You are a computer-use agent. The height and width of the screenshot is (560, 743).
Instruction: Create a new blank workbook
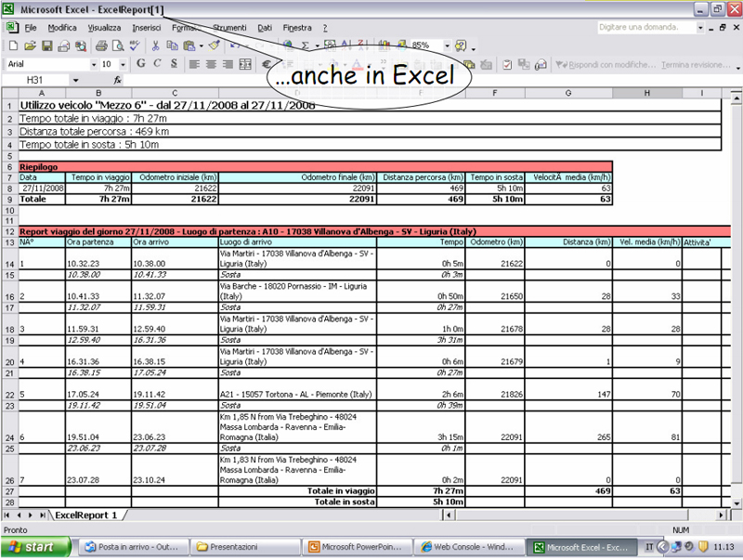[x=13, y=46]
